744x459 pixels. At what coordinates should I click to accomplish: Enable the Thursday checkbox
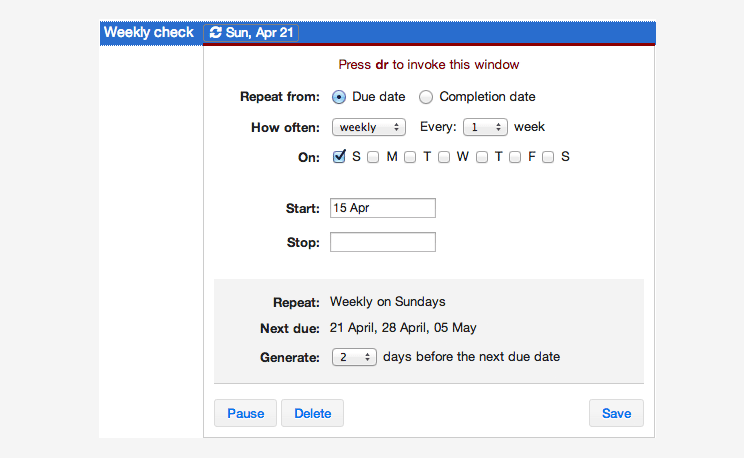coord(482,157)
